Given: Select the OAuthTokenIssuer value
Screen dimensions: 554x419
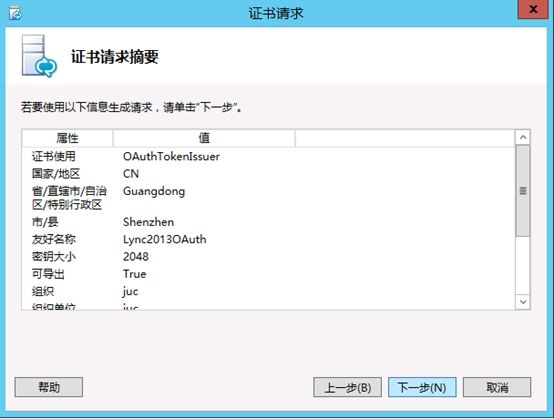Looking at the screenshot, I should pos(171,156).
